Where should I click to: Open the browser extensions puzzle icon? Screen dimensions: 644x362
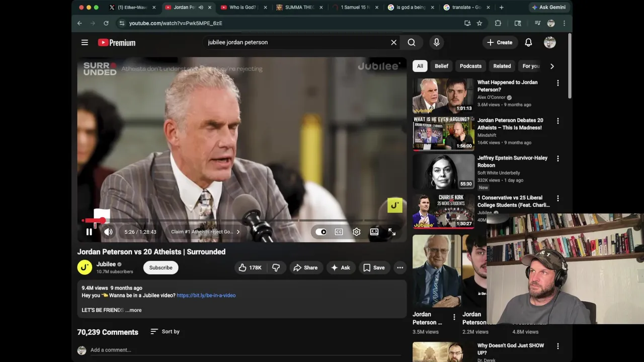[x=498, y=23]
